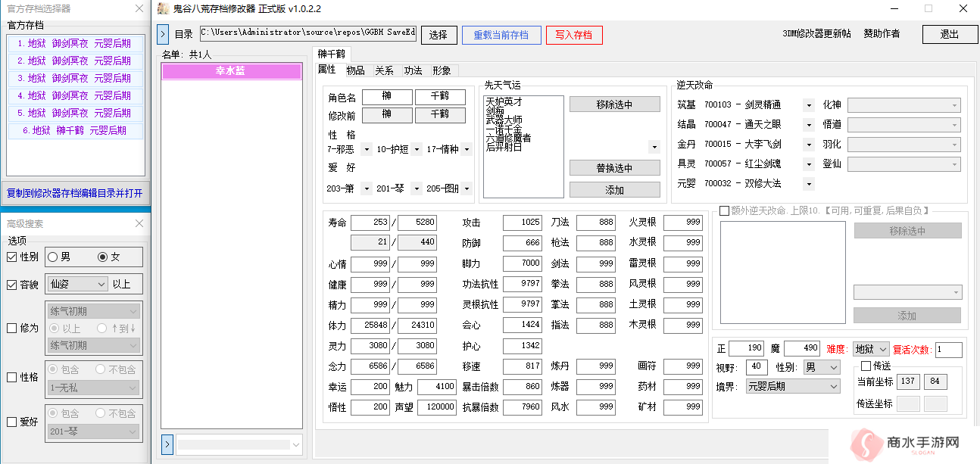The height and width of the screenshot is (464, 980).
Task: Select the 榊千鹤 character tab
Action: 331,54
